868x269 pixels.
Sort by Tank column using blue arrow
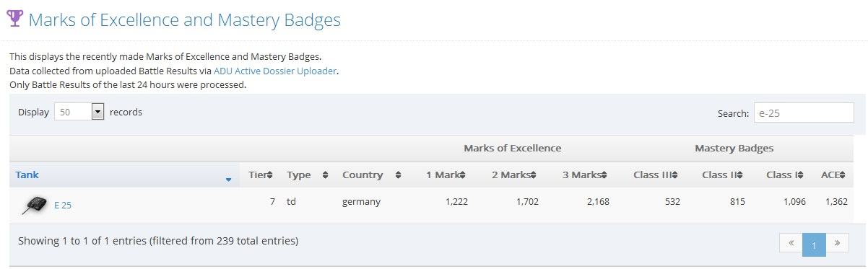(228, 179)
